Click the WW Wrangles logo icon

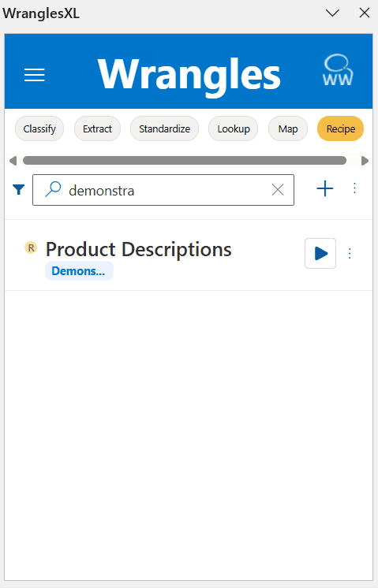pos(338,70)
